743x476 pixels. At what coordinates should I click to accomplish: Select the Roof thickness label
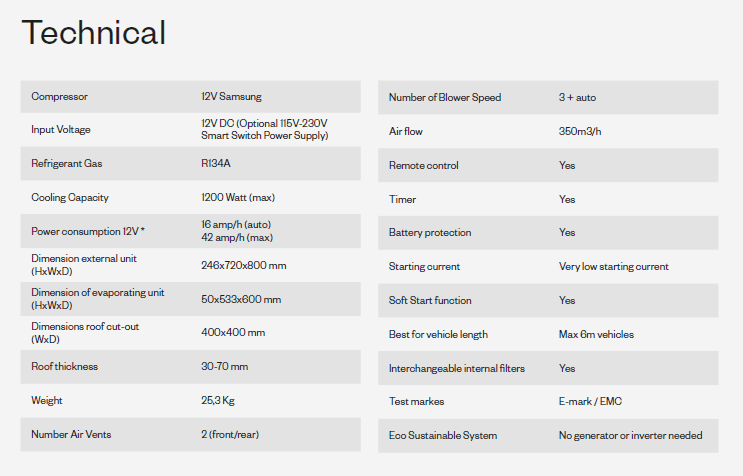click(64, 367)
